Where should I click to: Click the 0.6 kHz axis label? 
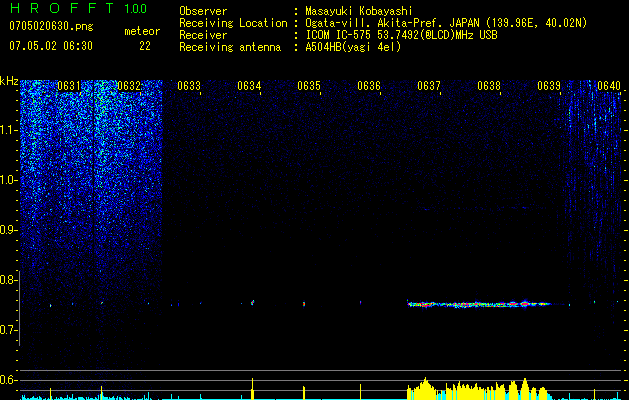7,380
